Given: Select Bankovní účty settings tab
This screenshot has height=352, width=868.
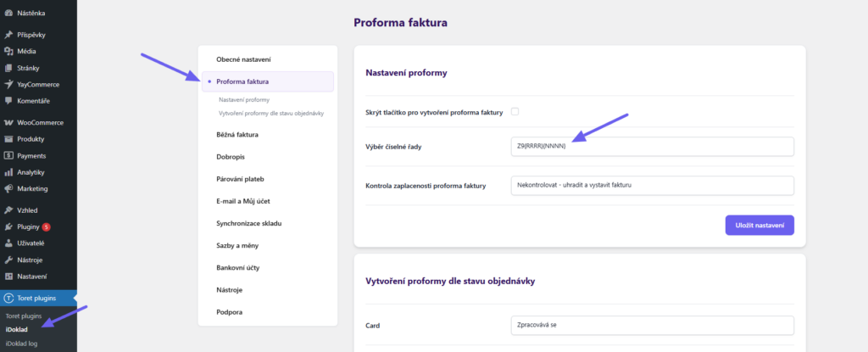Looking at the screenshot, I should click(x=238, y=268).
